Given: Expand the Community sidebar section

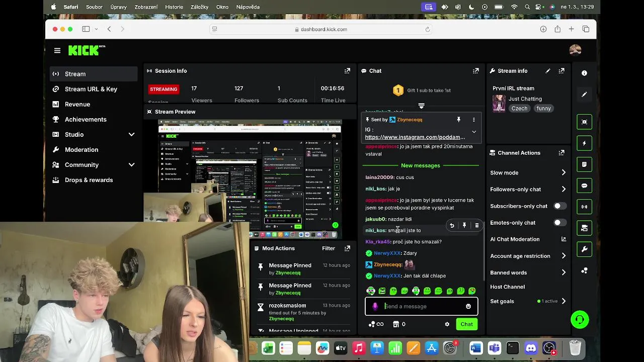Looking at the screenshot, I should 131,165.
